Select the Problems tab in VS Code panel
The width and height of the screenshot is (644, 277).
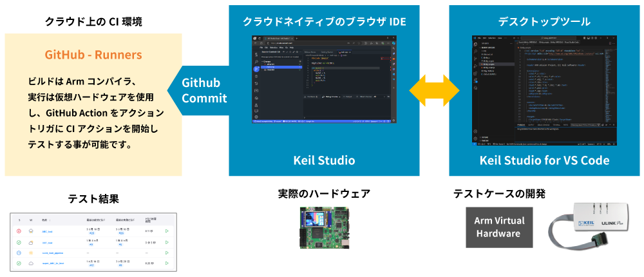click(521, 125)
